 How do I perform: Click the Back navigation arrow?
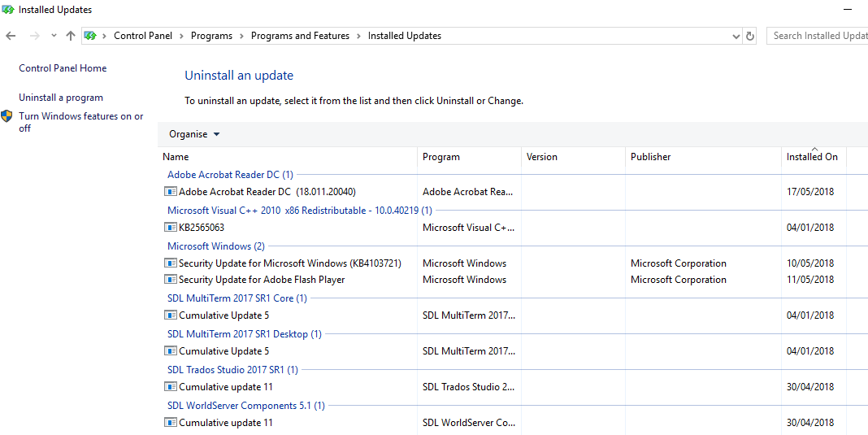pyautogui.click(x=11, y=36)
